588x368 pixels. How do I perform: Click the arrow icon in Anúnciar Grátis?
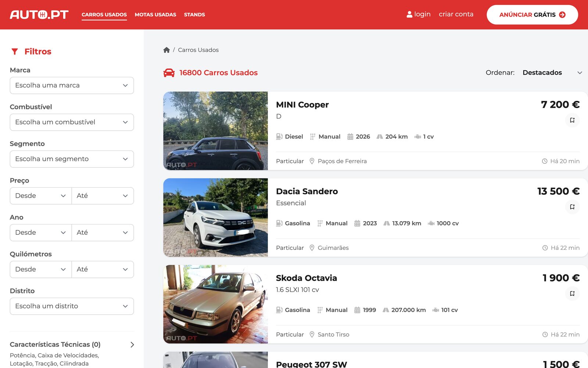tap(562, 15)
